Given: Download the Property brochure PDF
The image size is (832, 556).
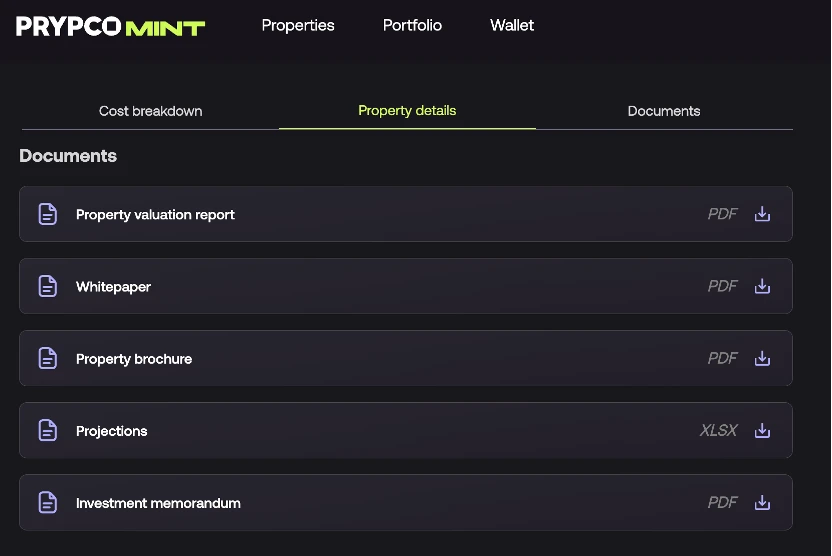Looking at the screenshot, I should pyautogui.click(x=762, y=358).
